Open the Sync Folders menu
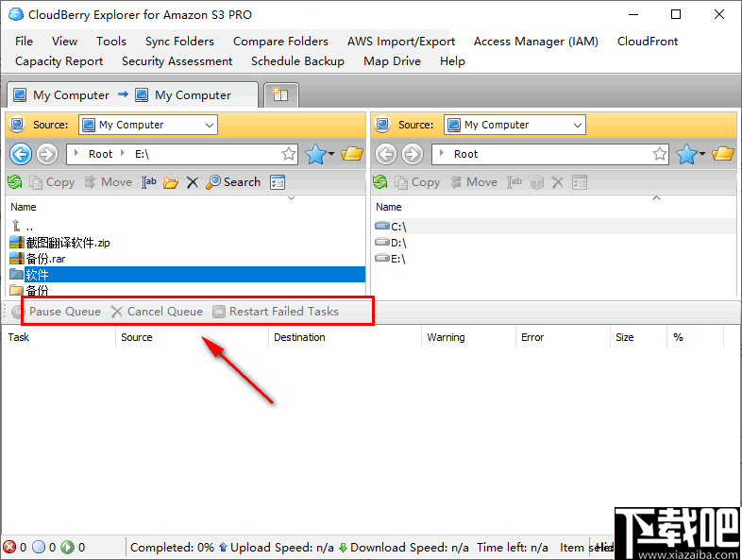Screen dimensions: 742x560 (x=179, y=42)
